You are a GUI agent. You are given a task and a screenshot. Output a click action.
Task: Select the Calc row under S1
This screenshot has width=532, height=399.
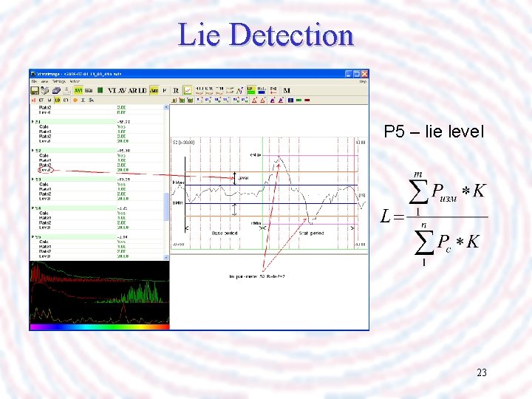tap(97, 126)
